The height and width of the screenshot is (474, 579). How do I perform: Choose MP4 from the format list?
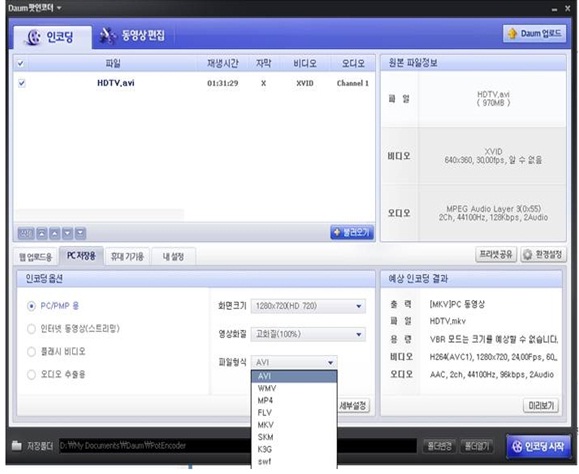(294, 401)
